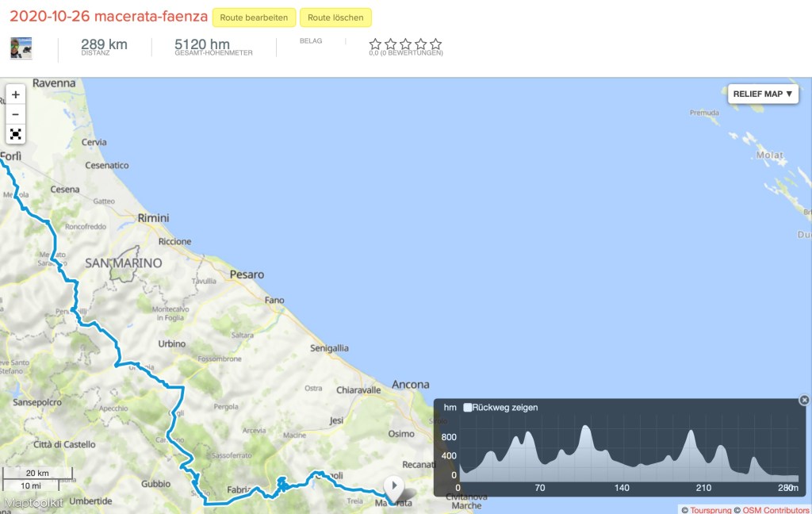
Task: Click Route bearbeiten button
Action: click(x=254, y=17)
